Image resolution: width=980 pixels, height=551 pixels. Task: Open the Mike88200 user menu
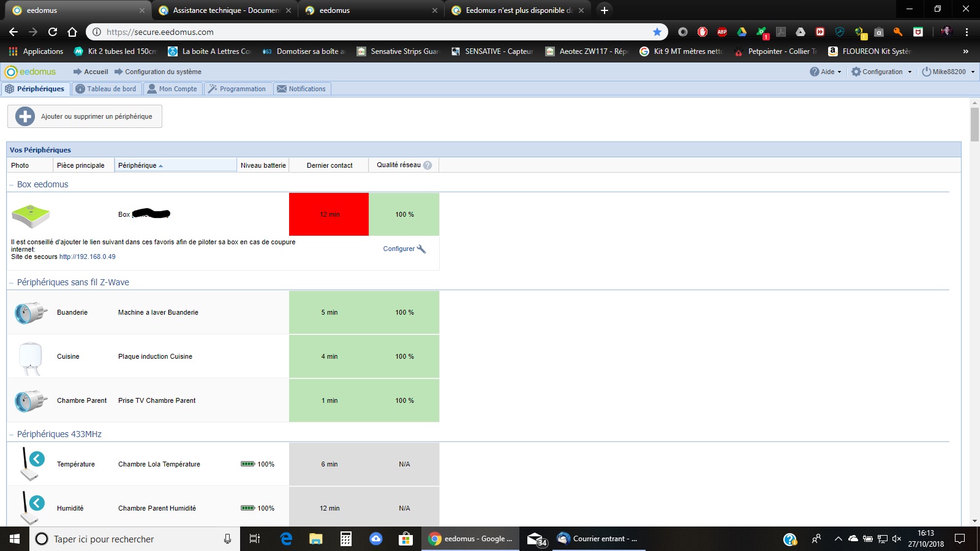948,72
